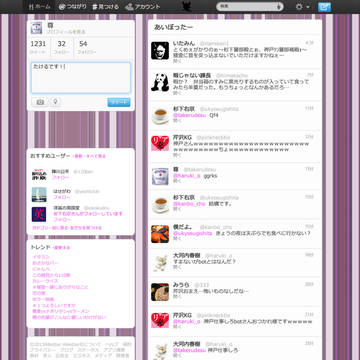Image resolution: width=360 pixels, height=360 pixels.
Task: Open the つながり tab
Action: tap(72, 7)
